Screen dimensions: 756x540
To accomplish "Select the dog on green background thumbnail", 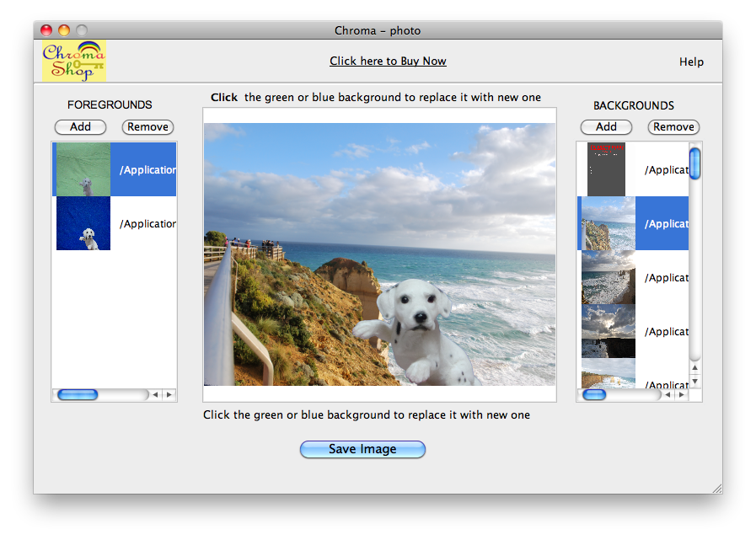I will click(83, 169).
